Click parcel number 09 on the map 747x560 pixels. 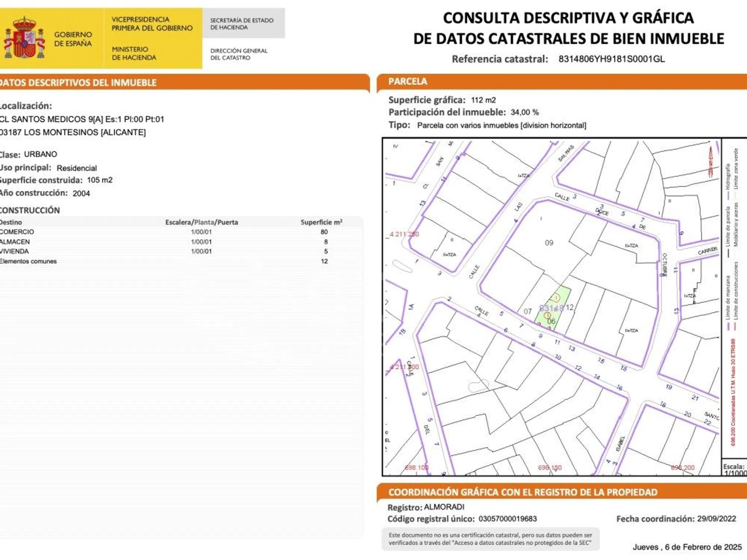click(x=549, y=243)
